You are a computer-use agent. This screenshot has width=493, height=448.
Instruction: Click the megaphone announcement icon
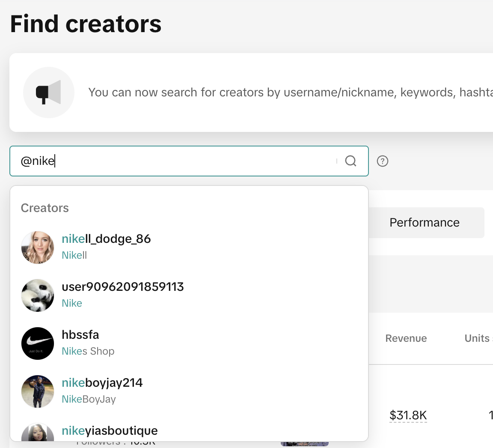48,92
